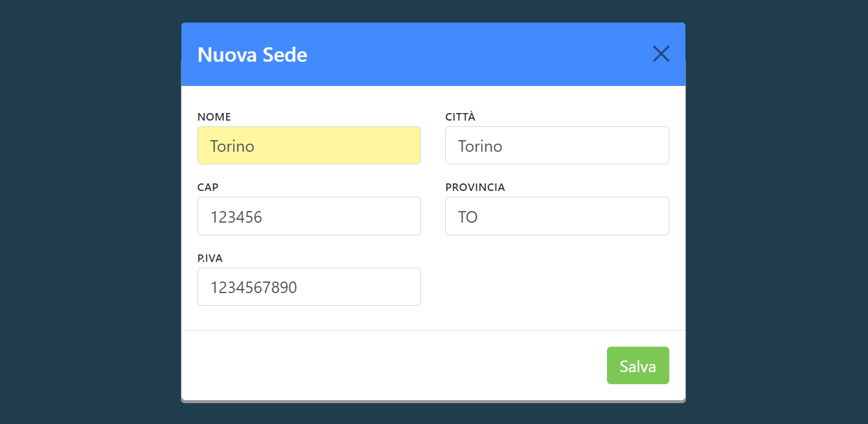Click the CAP label text
The width and height of the screenshot is (868, 424).
click(208, 187)
